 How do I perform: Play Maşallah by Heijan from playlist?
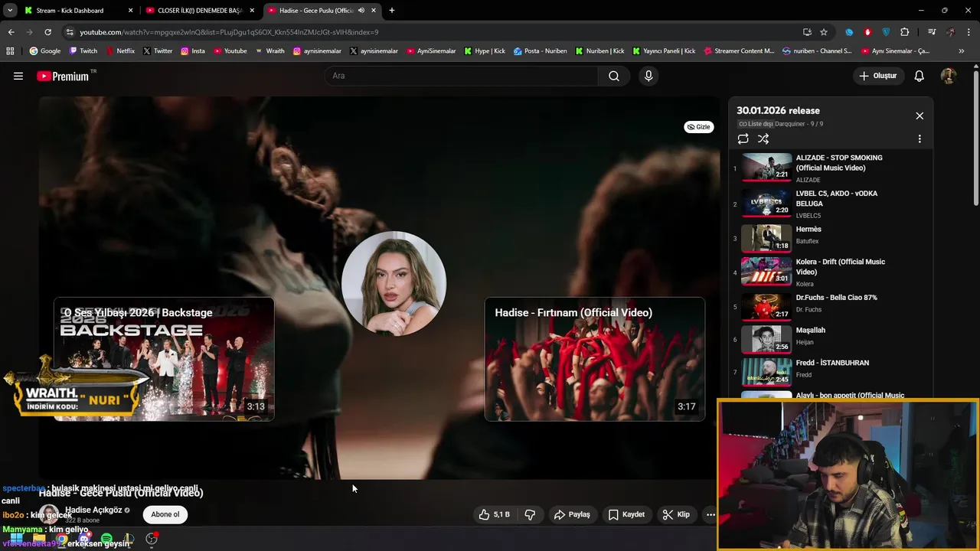(x=831, y=339)
